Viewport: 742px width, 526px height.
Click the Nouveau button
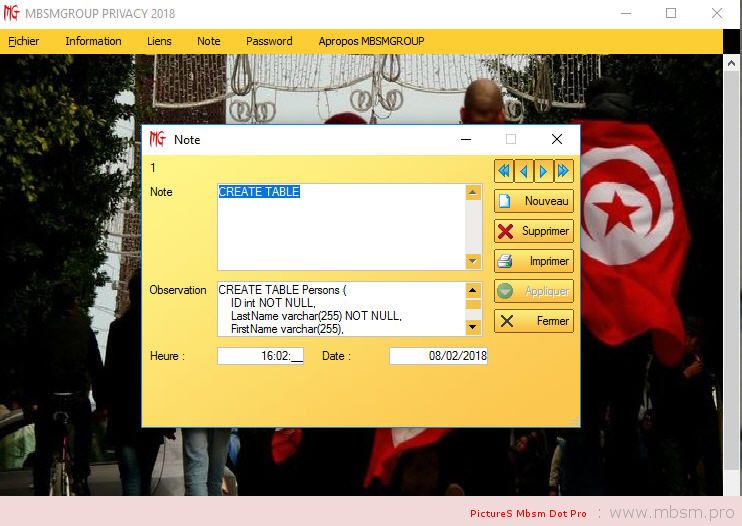point(534,201)
